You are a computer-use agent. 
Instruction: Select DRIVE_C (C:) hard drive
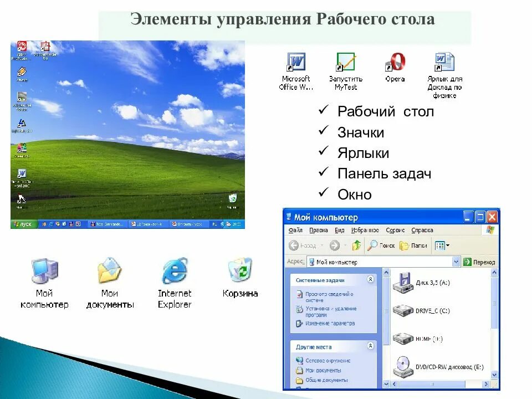421,310
